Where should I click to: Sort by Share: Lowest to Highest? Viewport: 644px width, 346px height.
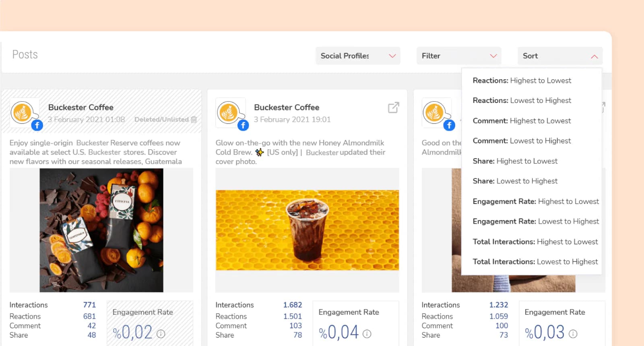coord(515,181)
